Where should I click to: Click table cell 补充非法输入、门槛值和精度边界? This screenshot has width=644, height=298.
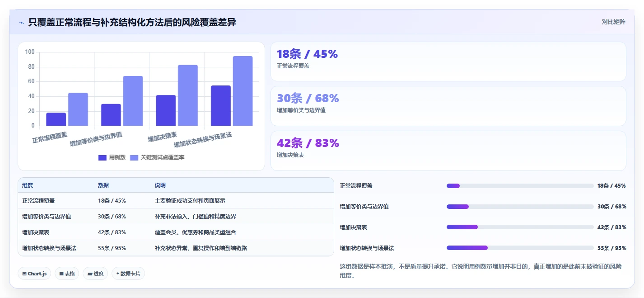point(195,216)
